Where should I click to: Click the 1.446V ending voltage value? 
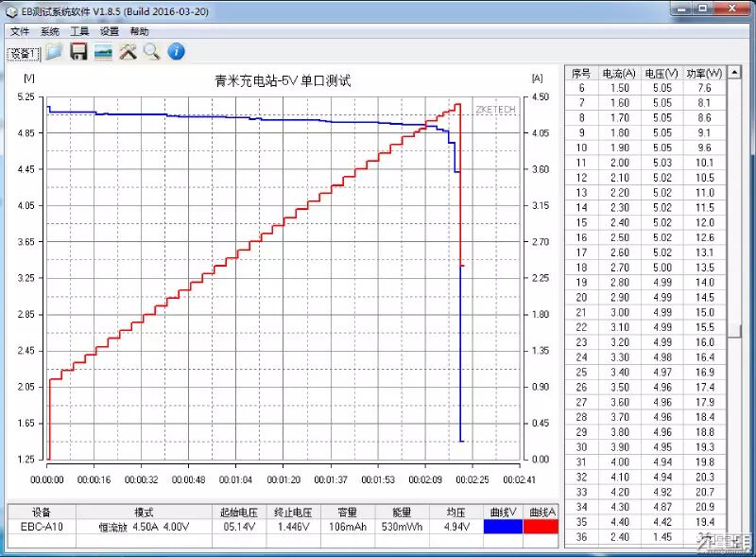[293, 527]
